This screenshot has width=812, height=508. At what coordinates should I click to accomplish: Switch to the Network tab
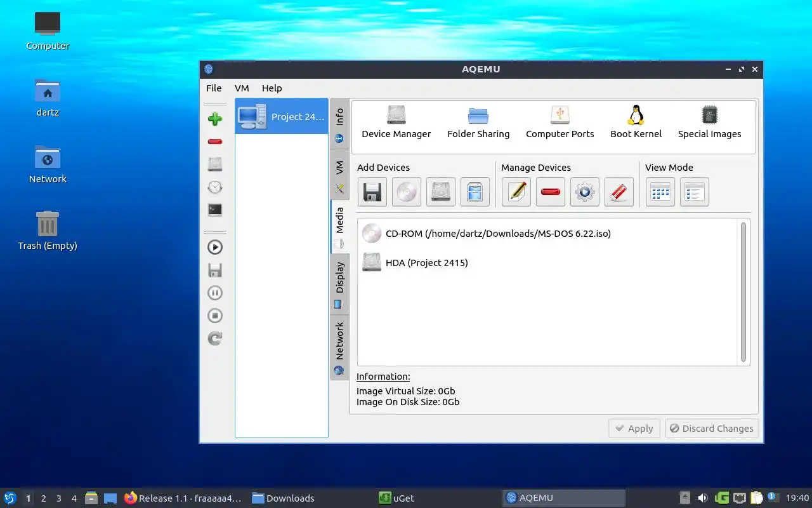(x=339, y=347)
